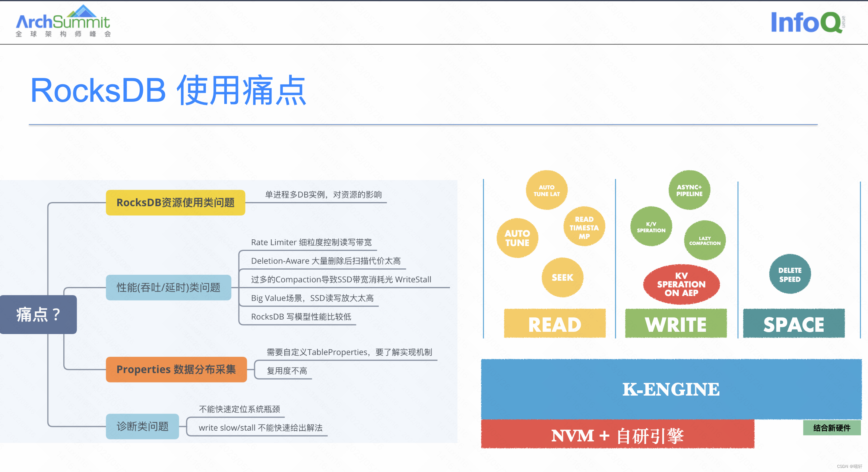
Task: Select the RocksDB资源使用类问题 node
Action: click(175, 202)
